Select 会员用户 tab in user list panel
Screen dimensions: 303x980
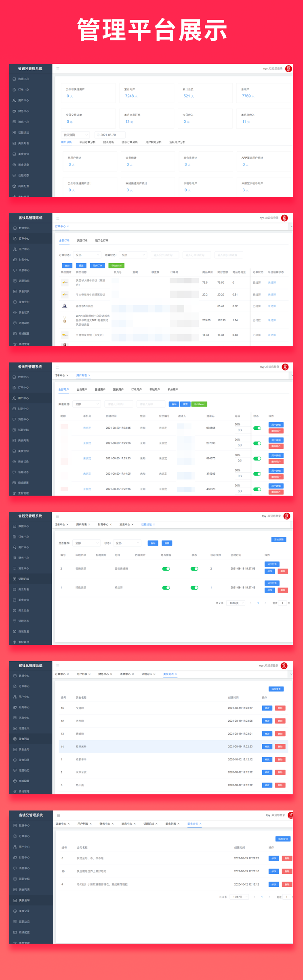(x=82, y=389)
